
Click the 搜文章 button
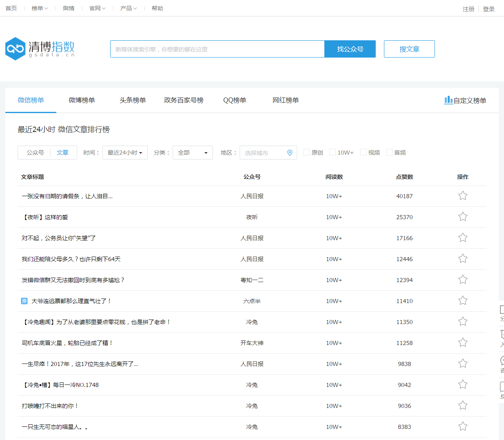click(x=409, y=49)
